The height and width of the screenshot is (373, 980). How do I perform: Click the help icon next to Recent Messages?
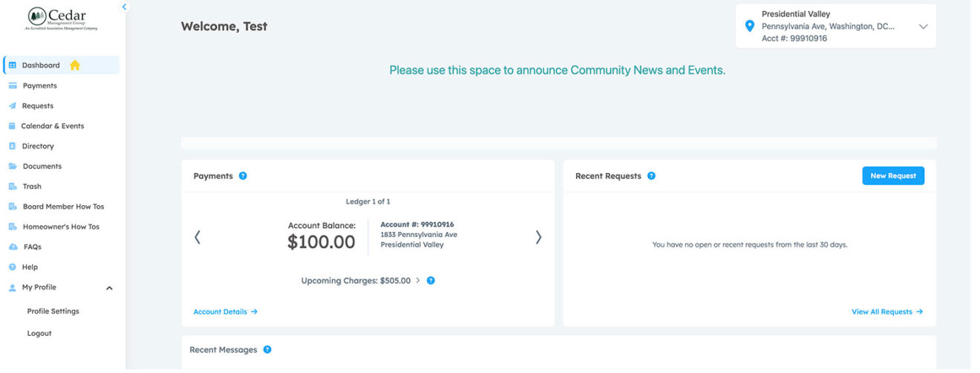(267, 349)
